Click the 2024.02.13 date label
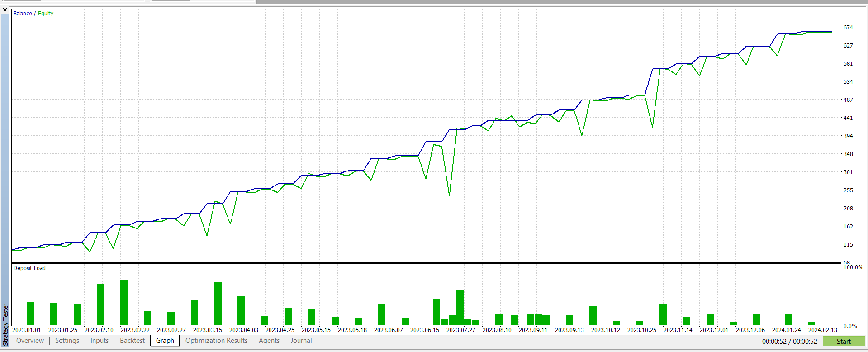The width and height of the screenshot is (868, 352). pyautogui.click(x=822, y=330)
